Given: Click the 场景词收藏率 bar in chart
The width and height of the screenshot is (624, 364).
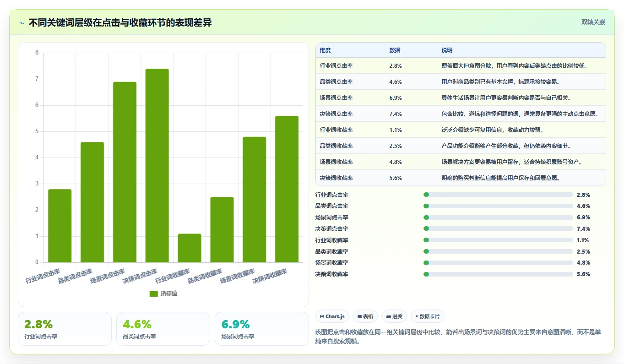Looking at the screenshot, I should [254, 200].
